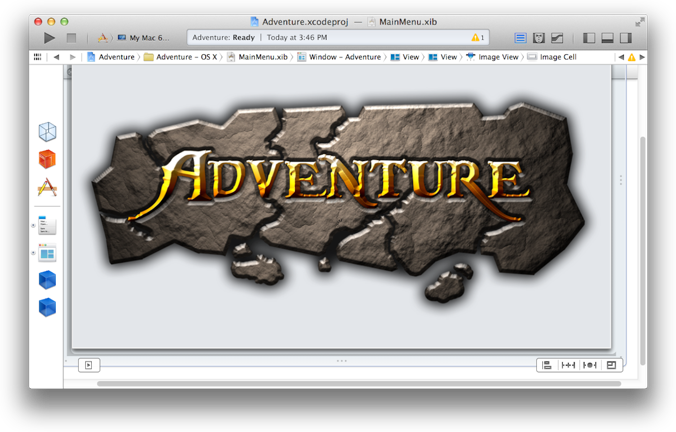Open Adventure - OS X folder crumb
Screen dimensions: 676x432
(x=181, y=57)
